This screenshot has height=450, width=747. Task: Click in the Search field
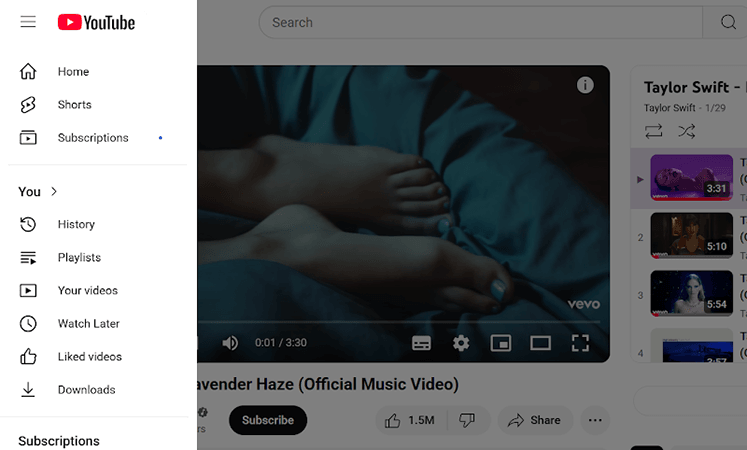[480, 22]
